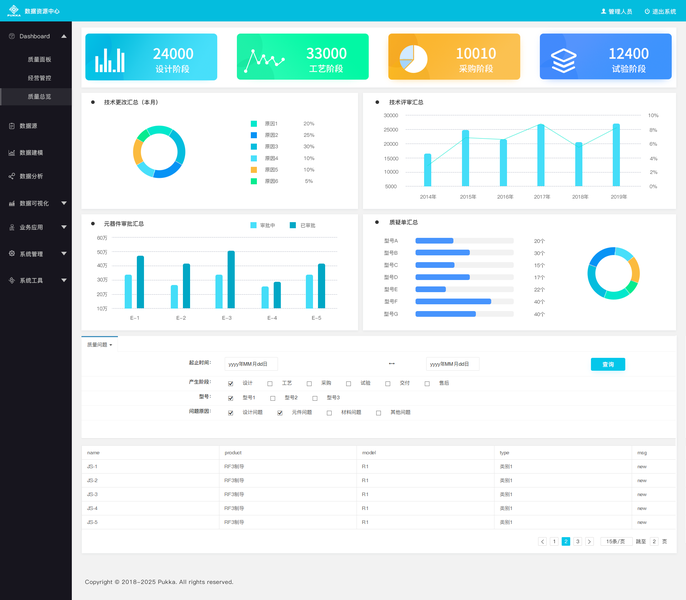The image size is (686, 600).
Task: Check the 型号3 checkbox
Action: point(315,398)
